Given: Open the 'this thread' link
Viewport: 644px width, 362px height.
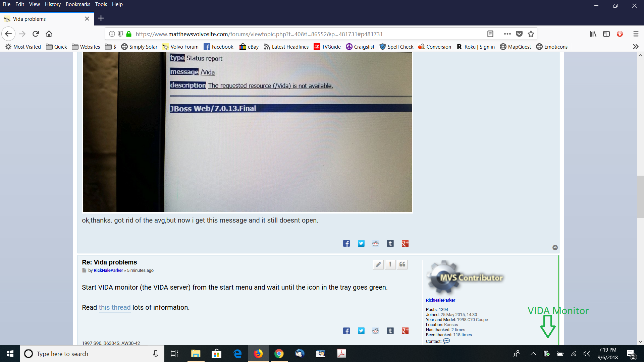Looking at the screenshot, I should pyautogui.click(x=114, y=308).
